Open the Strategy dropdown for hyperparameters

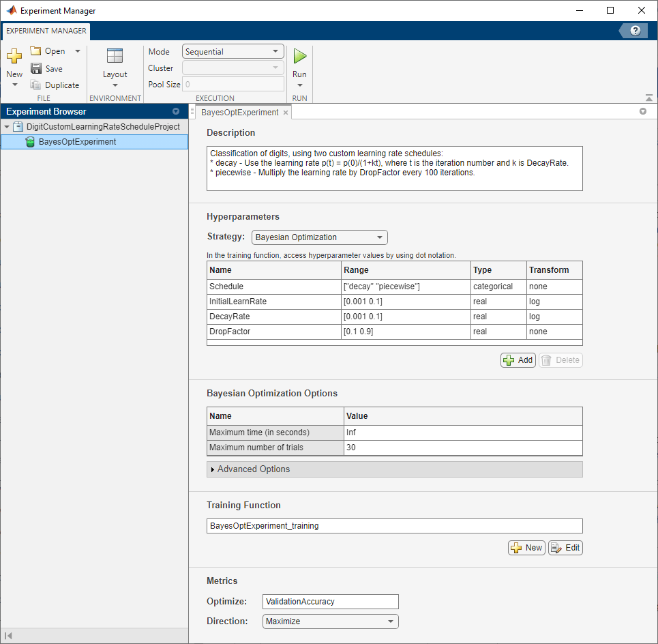[x=319, y=237]
